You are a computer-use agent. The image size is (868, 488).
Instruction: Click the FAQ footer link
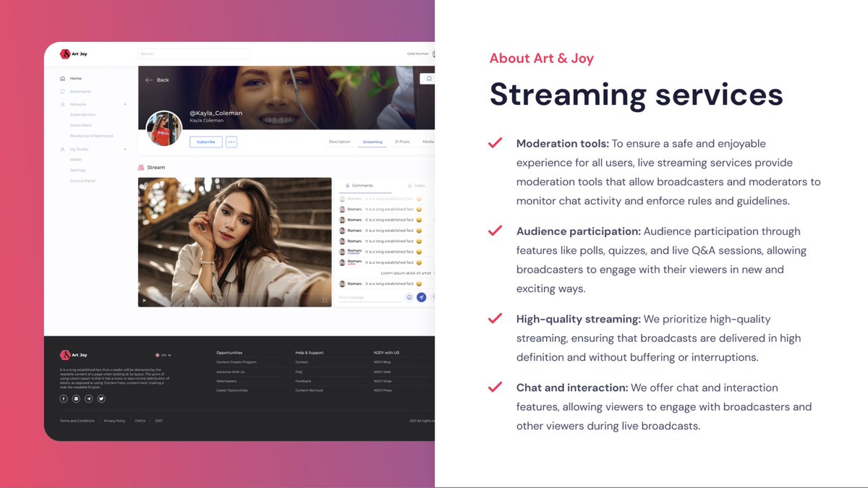(x=299, y=372)
